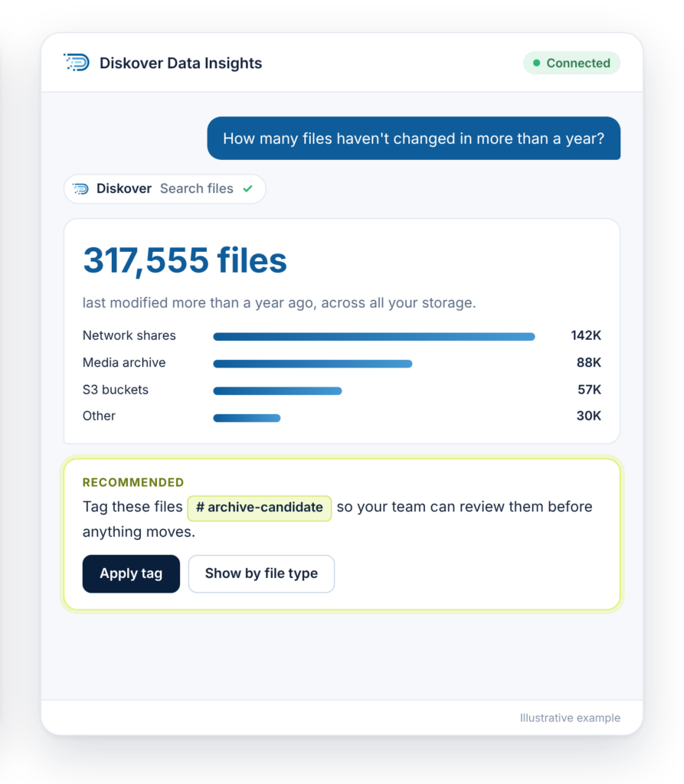The height and width of the screenshot is (784, 684).
Task: Click the S3 buckets label
Action: point(116,390)
